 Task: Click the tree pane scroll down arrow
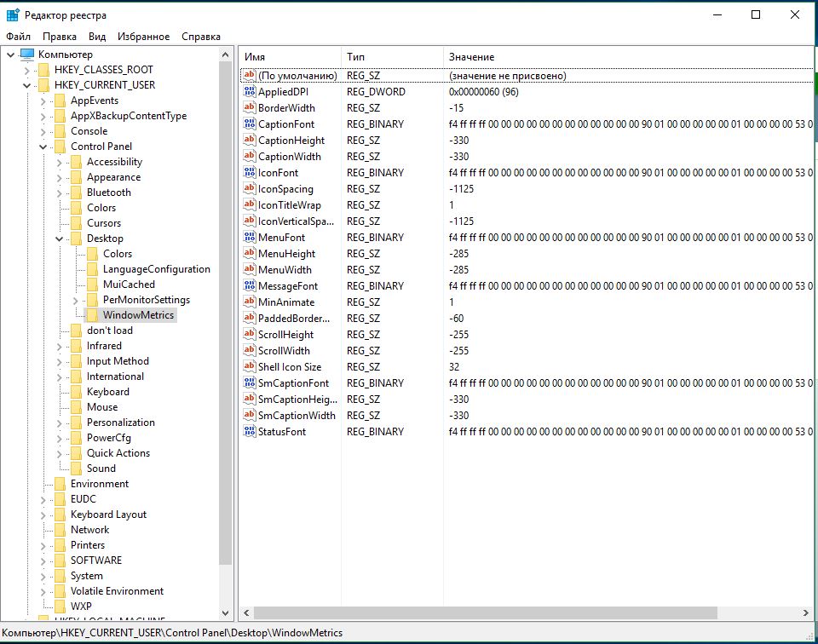pyautogui.click(x=226, y=612)
